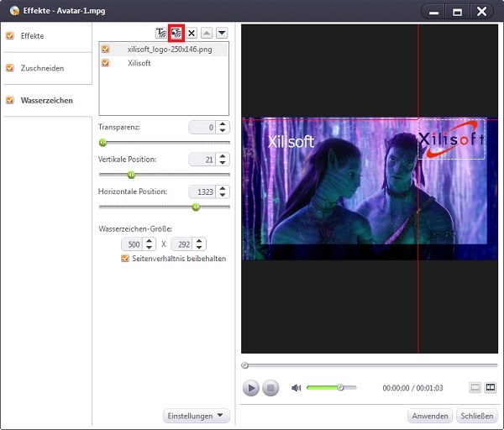Add a picture watermark

pyautogui.click(x=176, y=33)
